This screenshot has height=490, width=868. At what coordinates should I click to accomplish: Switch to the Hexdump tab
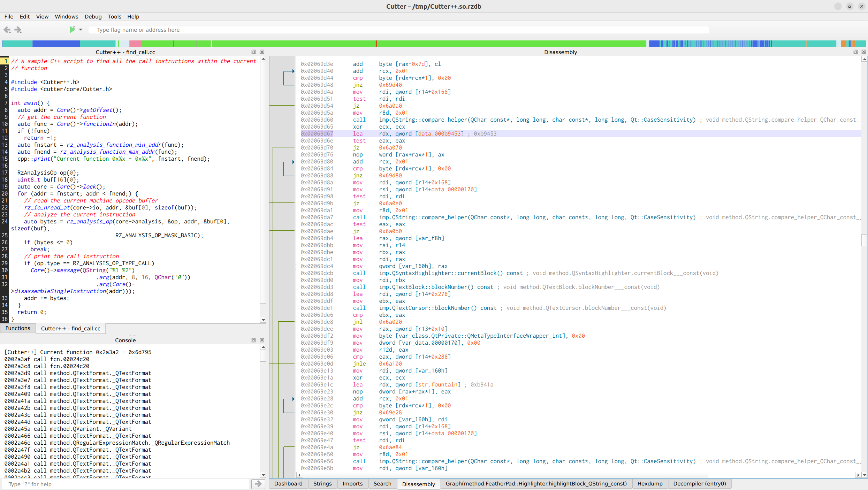(x=650, y=484)
